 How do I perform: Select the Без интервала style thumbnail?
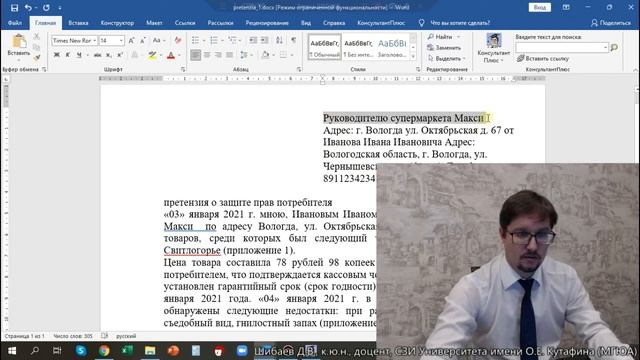click(358, 47)
